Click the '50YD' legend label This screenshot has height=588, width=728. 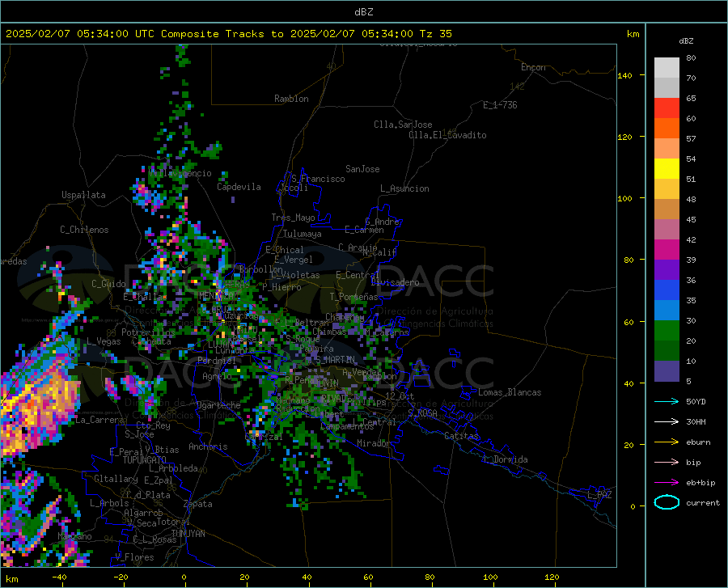click(696, 401)
